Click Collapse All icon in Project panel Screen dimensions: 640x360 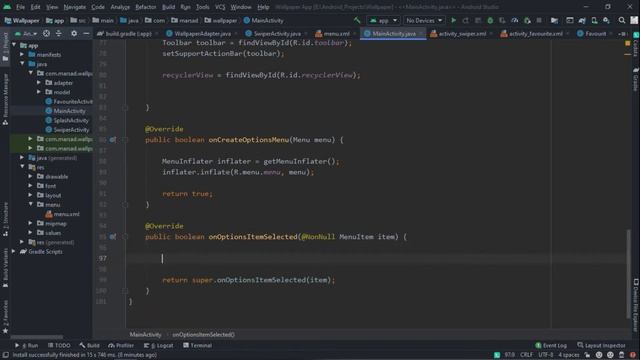(x=59, y=33)
